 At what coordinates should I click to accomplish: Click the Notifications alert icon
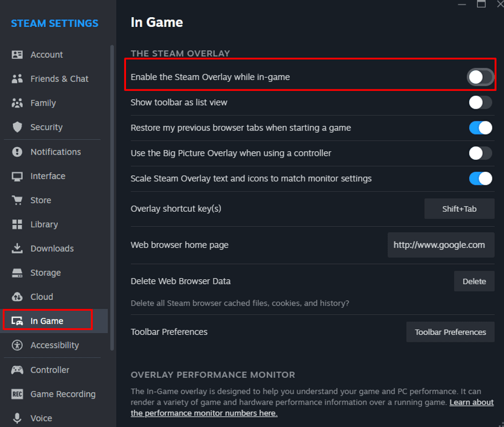click(17, 152)
